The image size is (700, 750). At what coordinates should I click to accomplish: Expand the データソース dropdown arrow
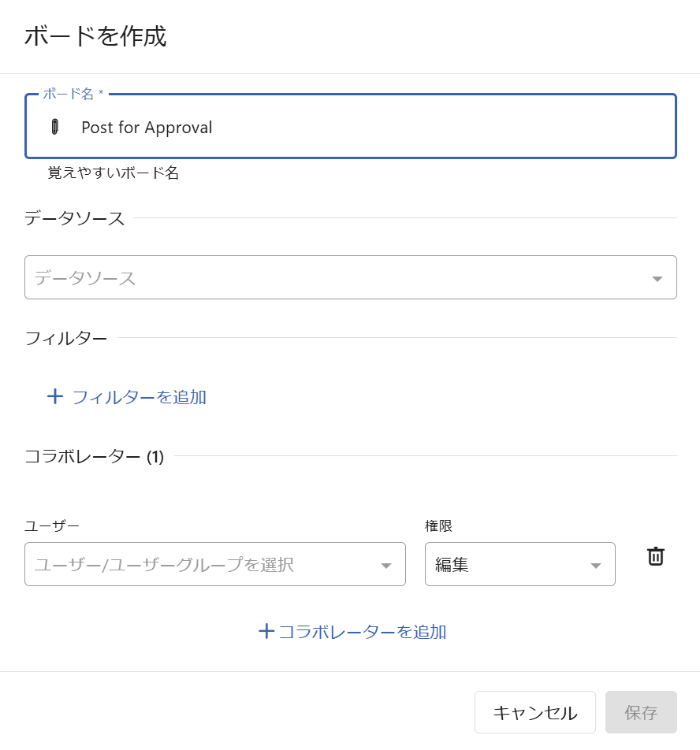(x=657, y=278)
